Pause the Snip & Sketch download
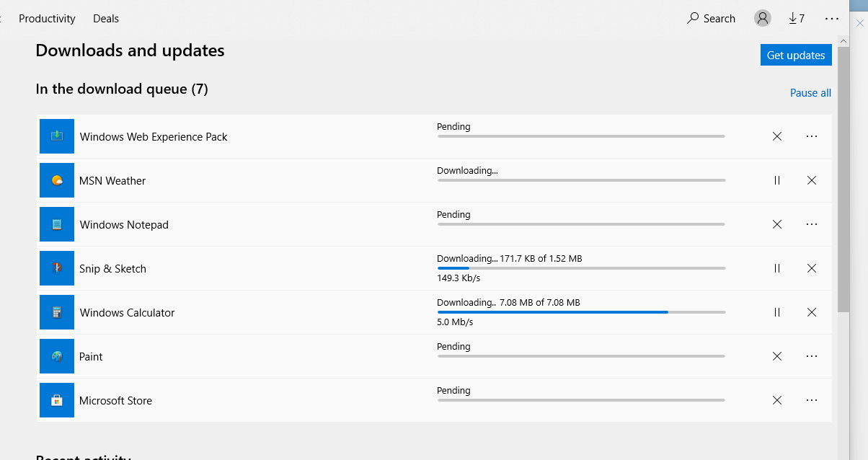 click(x=777, y=268)
